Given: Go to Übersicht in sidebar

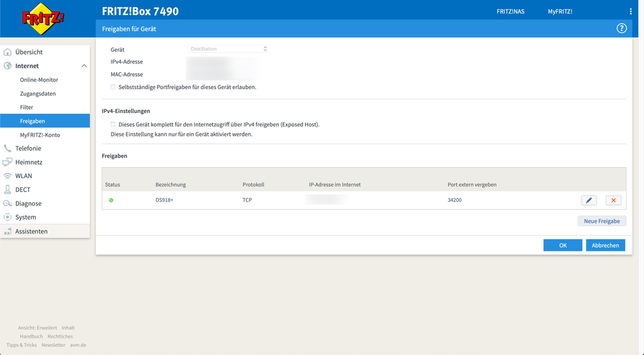Looking at the screenshot, I should 29,52.
